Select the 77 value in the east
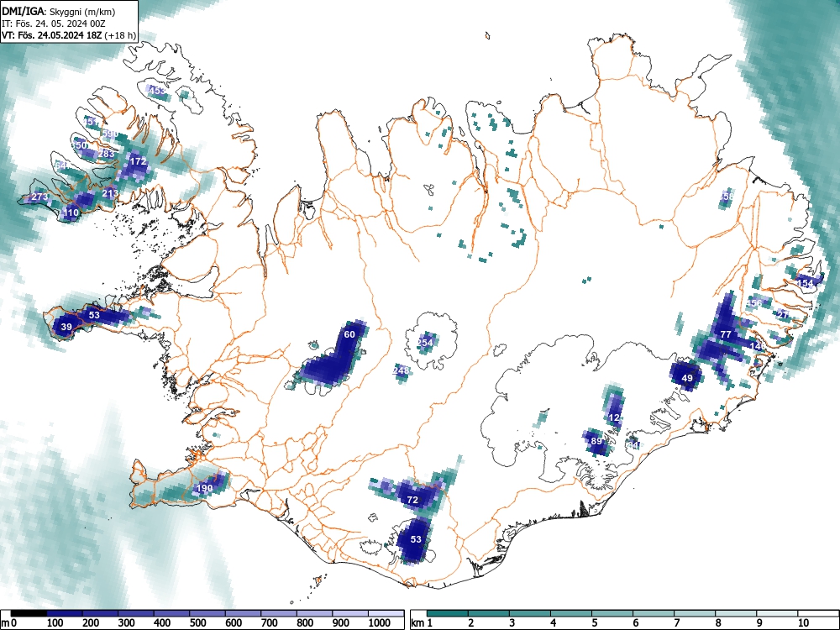840x630 pixels. click(726, 334)
